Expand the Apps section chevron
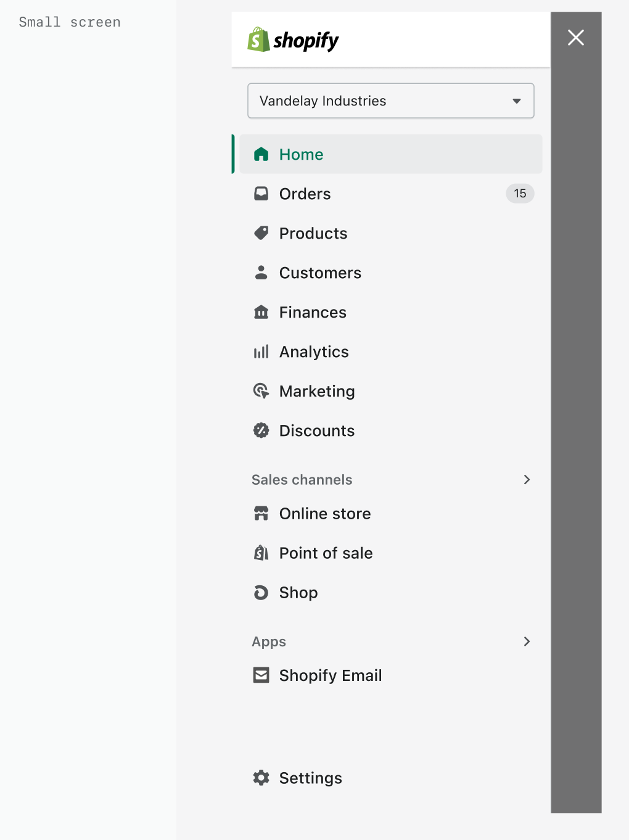 coord(527,641)
